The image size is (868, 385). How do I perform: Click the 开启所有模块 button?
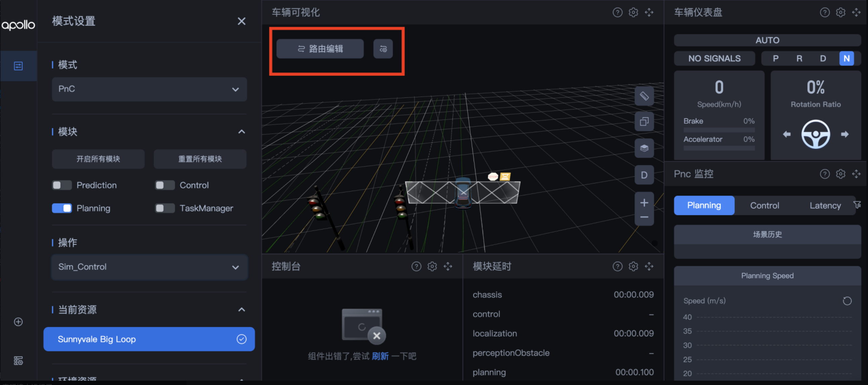(x=98, y=159)
